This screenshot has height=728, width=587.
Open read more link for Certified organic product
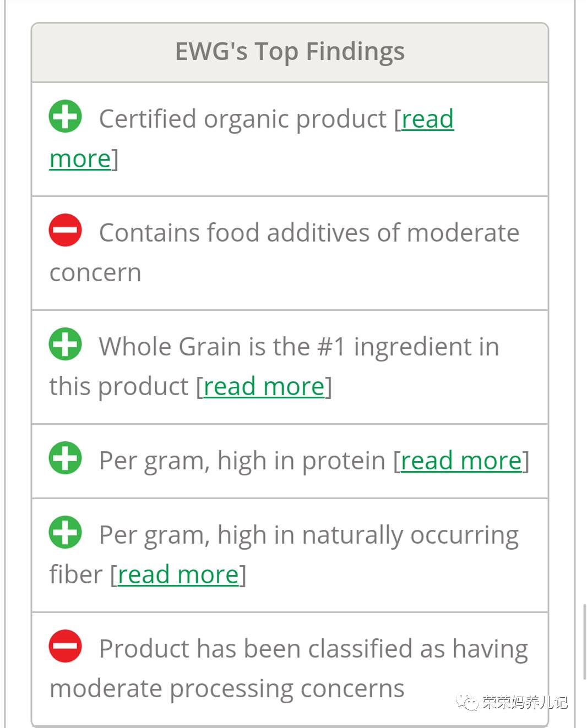point(427,119)
